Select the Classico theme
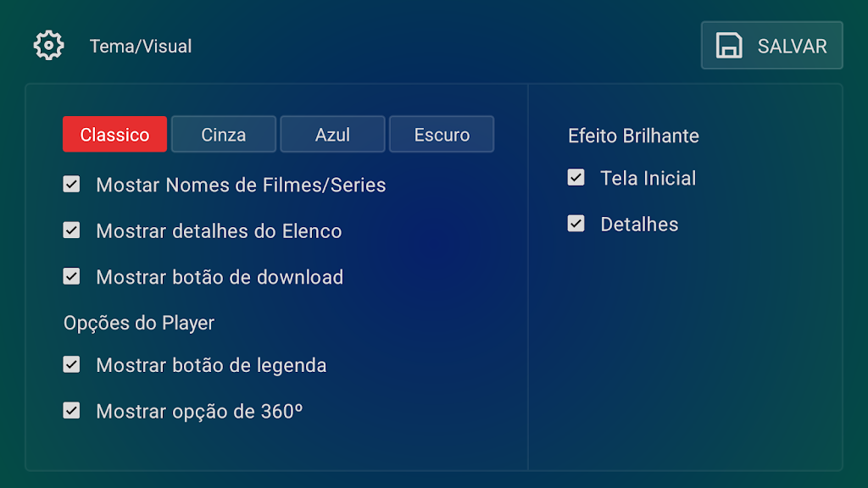This screenshot has height=488, width=868. 114,135
